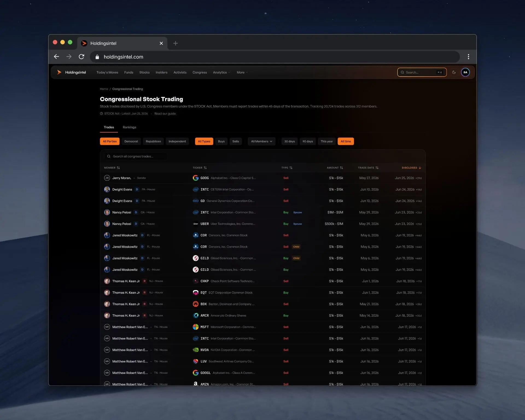
Task: Open Thomas H. Kean Jr EQT row name
Action: (x=126, y=293)
